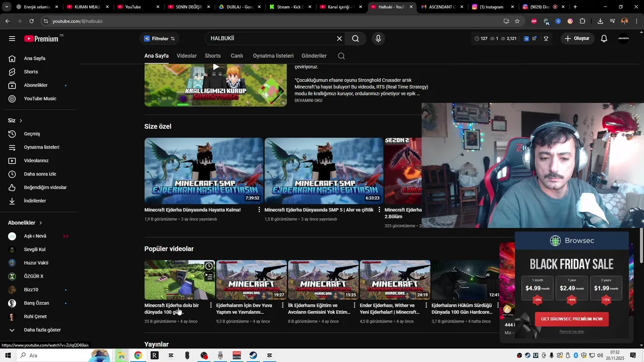Image resolution: width=644 pixels, height=362 pixels.
Task: Search within channel using the tab-bar magnifier
Action: (x=341, y=56)
